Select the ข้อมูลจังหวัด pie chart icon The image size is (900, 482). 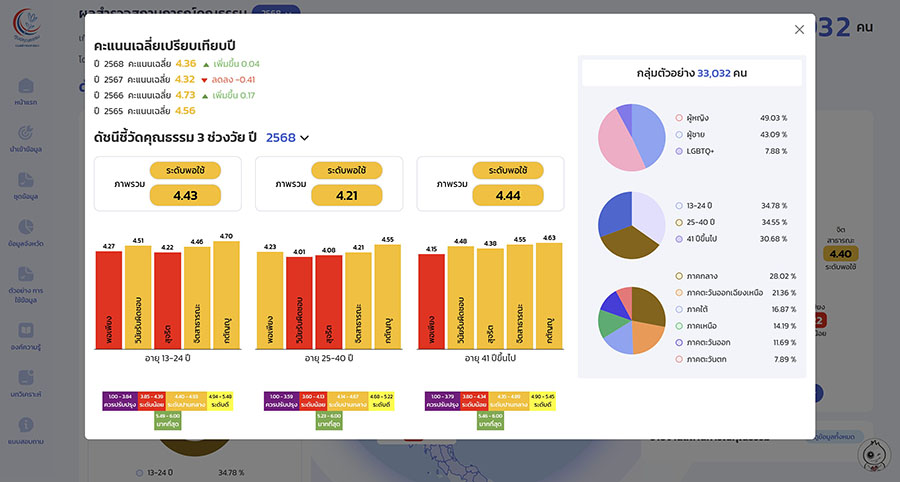click(27, 228)
